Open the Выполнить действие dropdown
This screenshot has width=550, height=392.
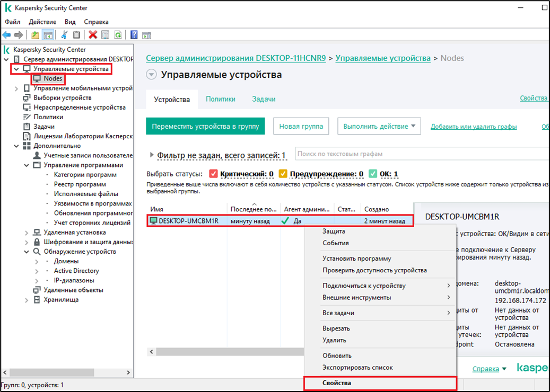coord(379,127)
